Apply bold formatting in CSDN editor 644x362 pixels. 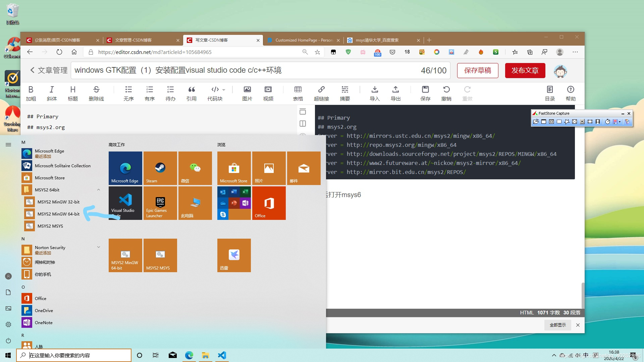coord(31,93)
